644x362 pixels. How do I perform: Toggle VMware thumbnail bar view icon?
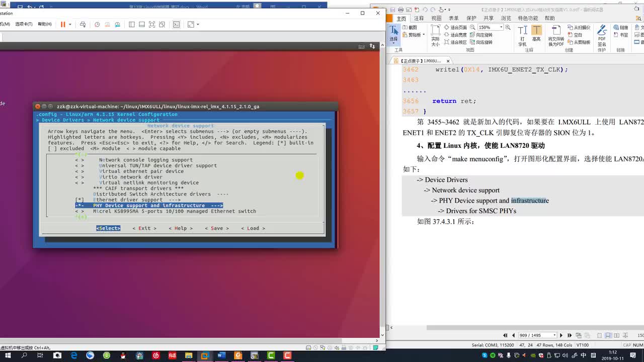pos(142,24)
